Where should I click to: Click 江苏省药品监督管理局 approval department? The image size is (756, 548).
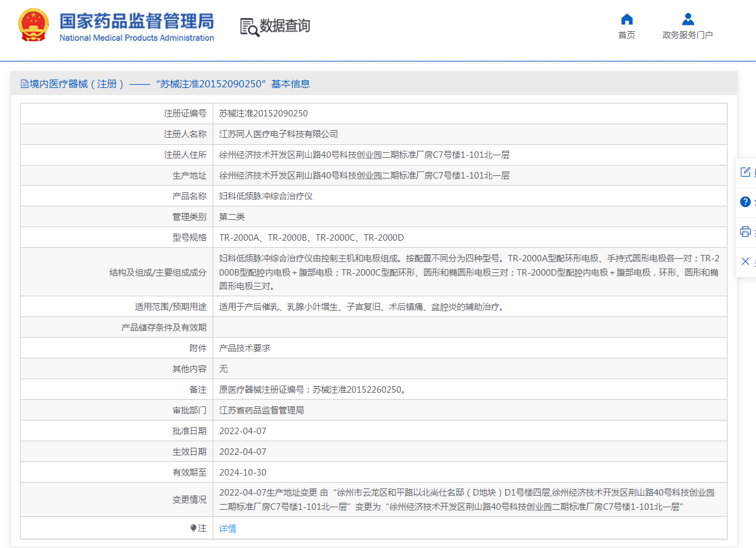click(x=262, y=411)
